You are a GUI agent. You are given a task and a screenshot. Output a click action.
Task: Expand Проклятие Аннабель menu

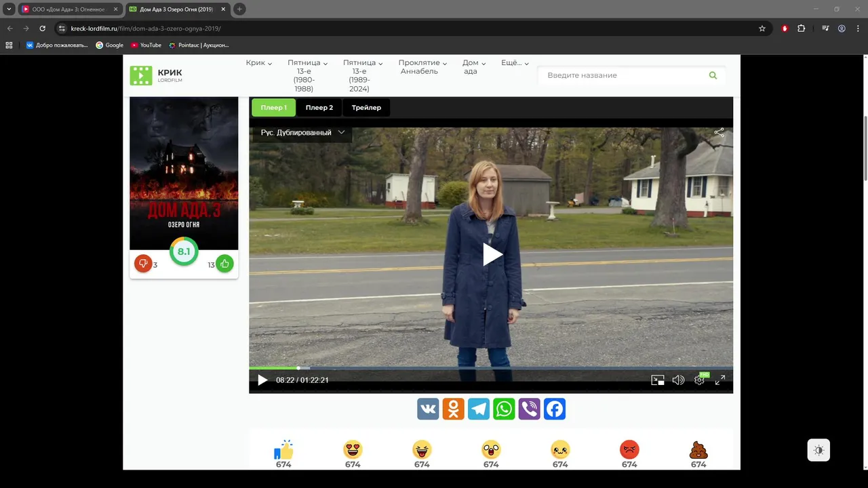coord(424,67)
